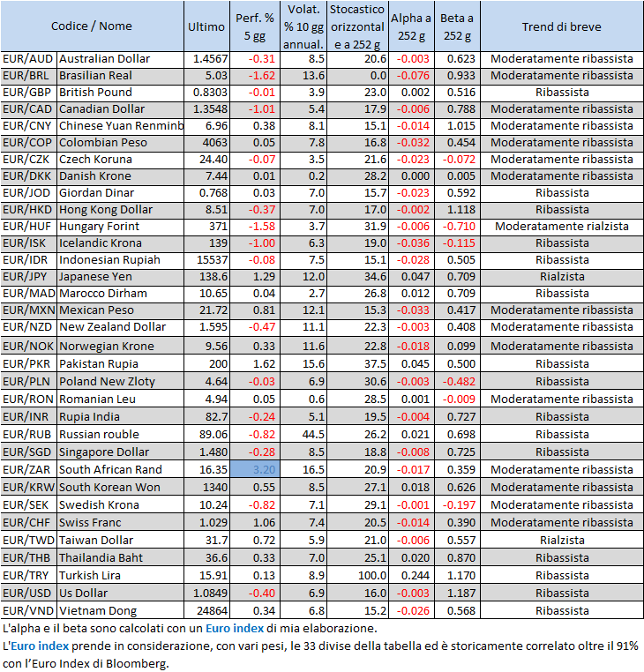This screenshot has height=672, width=644.
Task: Select 'Norwegian Krone' name cell
Action: (x=121, y=346)
